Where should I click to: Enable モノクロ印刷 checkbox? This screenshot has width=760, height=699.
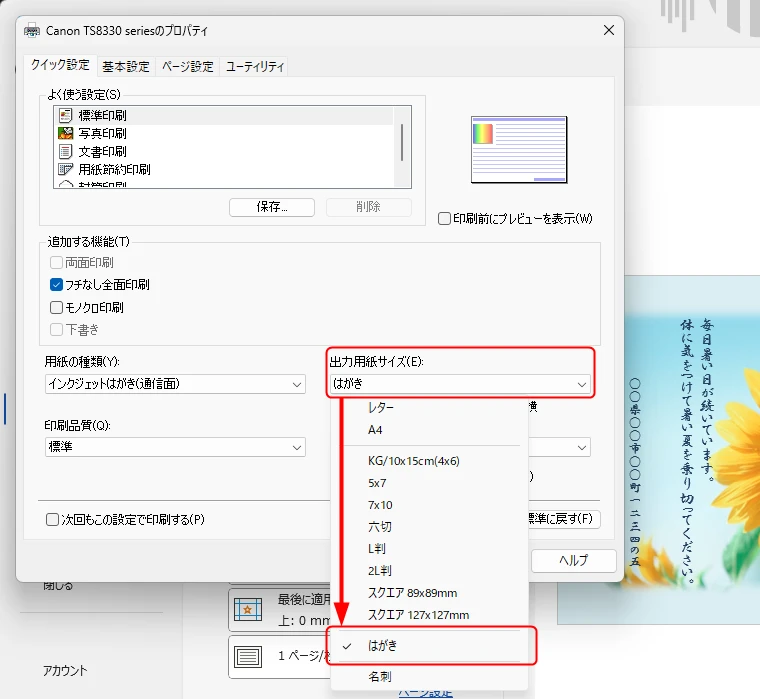pyautogui.click(x=56, y=307)
